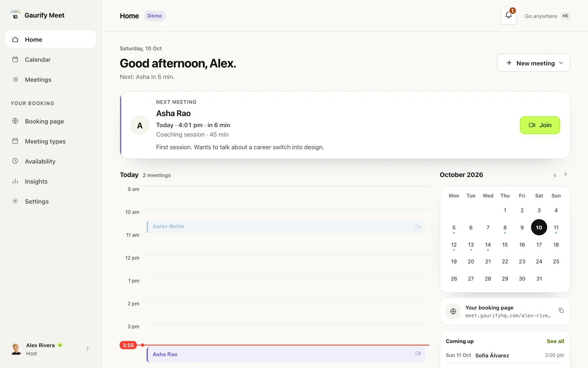Expand the Alex Rivera account chevron
The image size is (588, 368).
87,349
